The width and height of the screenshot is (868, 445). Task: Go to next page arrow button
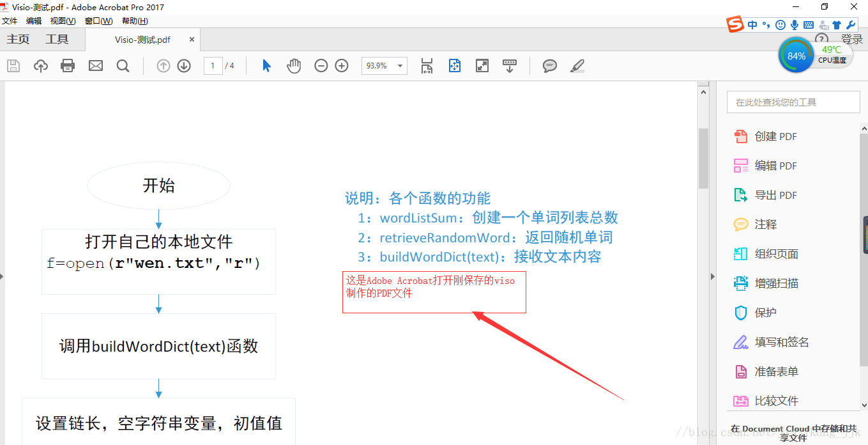184,66
